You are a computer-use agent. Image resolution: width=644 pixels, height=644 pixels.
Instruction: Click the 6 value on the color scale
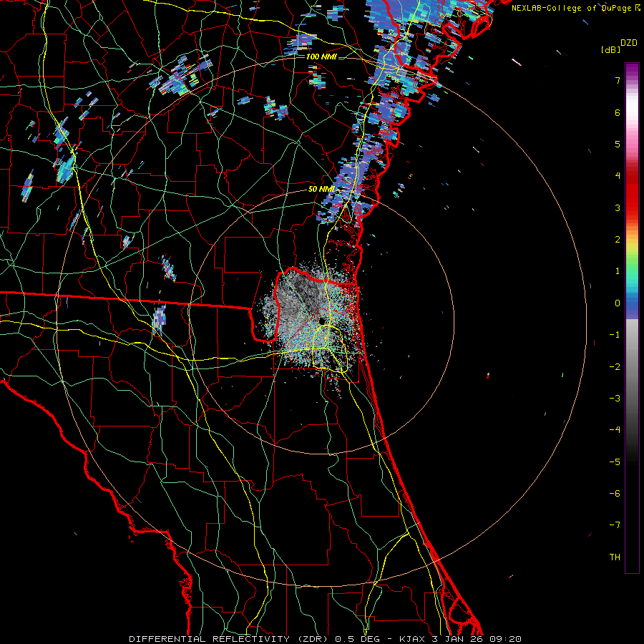click(618, 112)
